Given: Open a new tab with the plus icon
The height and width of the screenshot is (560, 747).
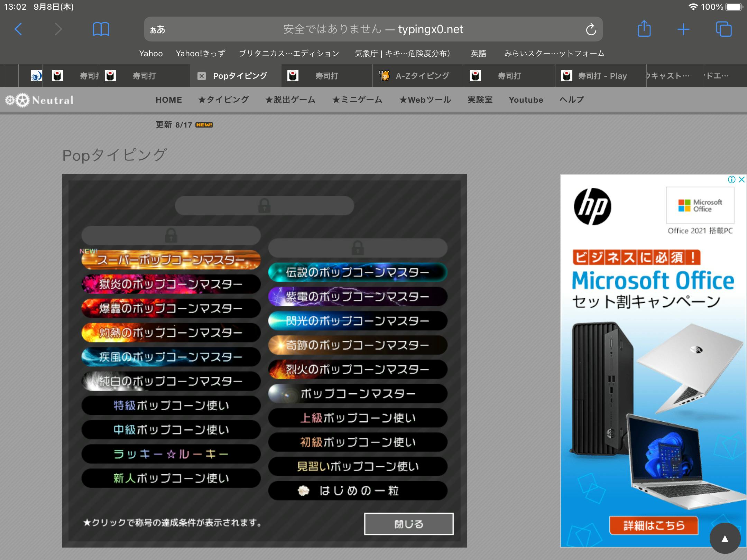Looking at the screenshot, I should (x=683, y=29).
